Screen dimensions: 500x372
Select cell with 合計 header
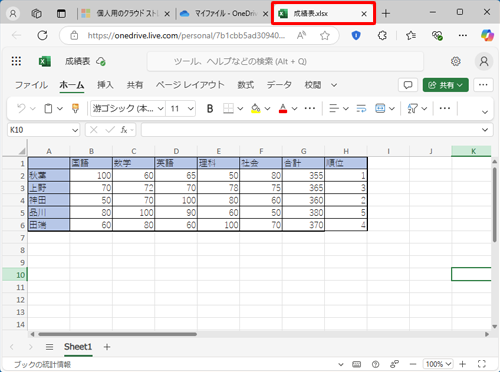(303, 163)
